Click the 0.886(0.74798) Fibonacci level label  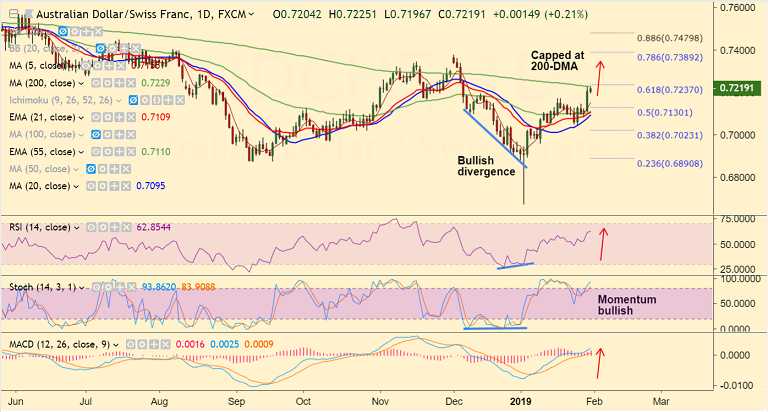coord(670,38)
